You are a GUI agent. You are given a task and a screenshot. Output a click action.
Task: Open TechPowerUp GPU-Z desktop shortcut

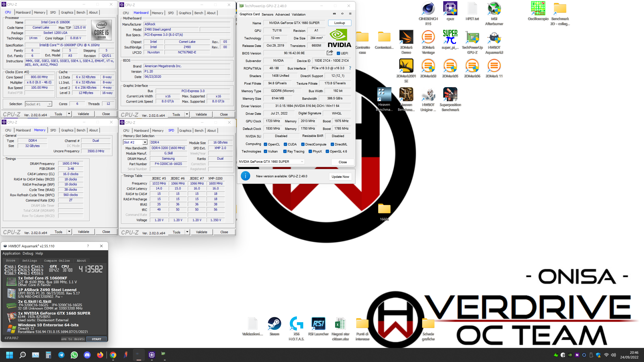472,42
